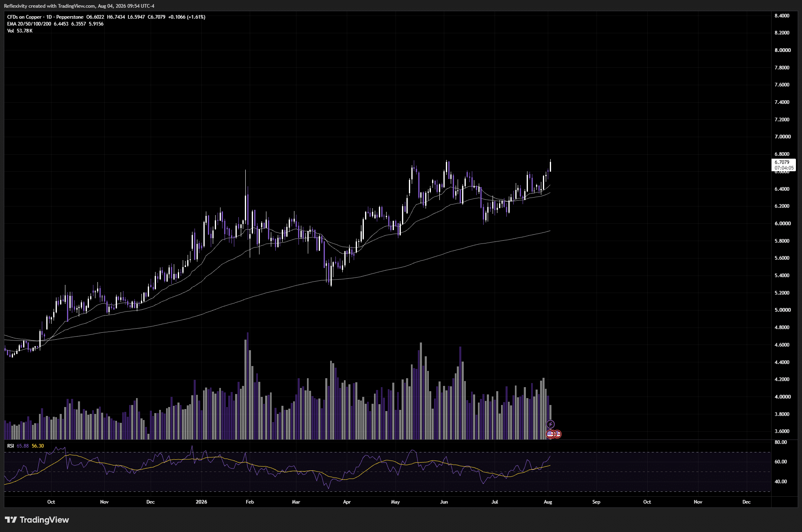Select the 'RSI' indicator label
802x532 pixels.
pos(11,446)
